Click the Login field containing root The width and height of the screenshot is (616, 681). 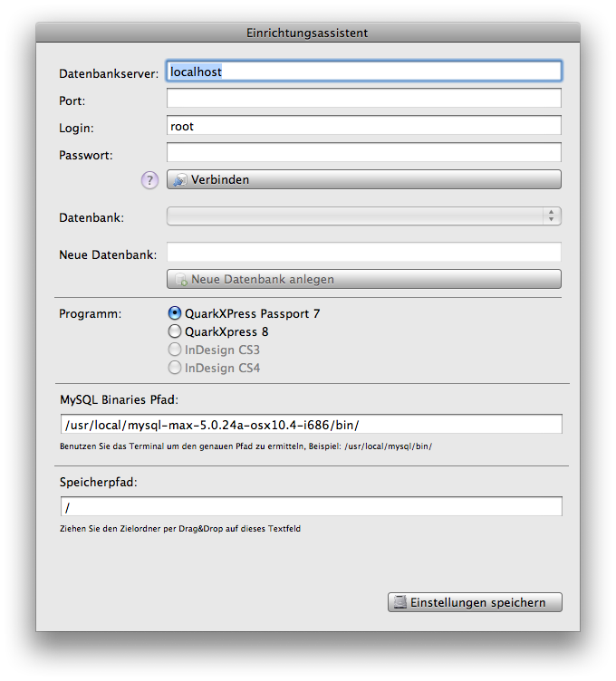(x=364, y=126)
